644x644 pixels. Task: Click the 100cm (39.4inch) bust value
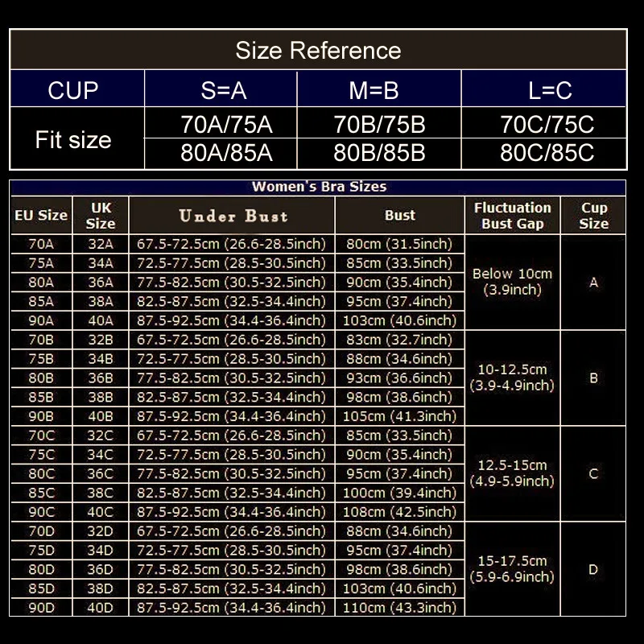pyautogui.click(x=399, y=493)
